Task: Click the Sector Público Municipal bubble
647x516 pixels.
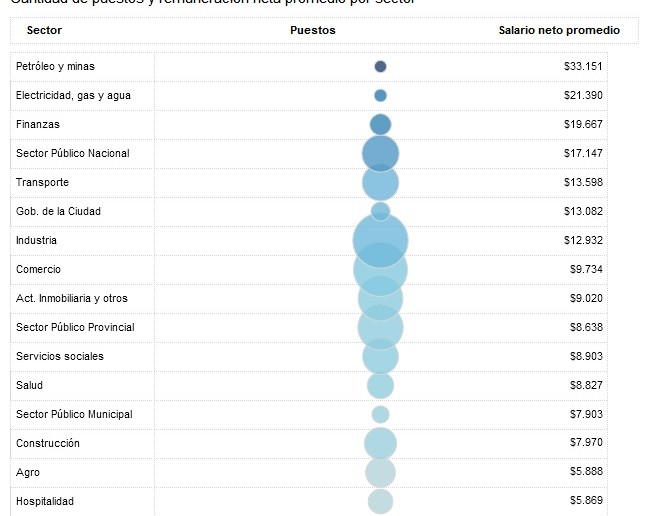Action: [380, 414]
